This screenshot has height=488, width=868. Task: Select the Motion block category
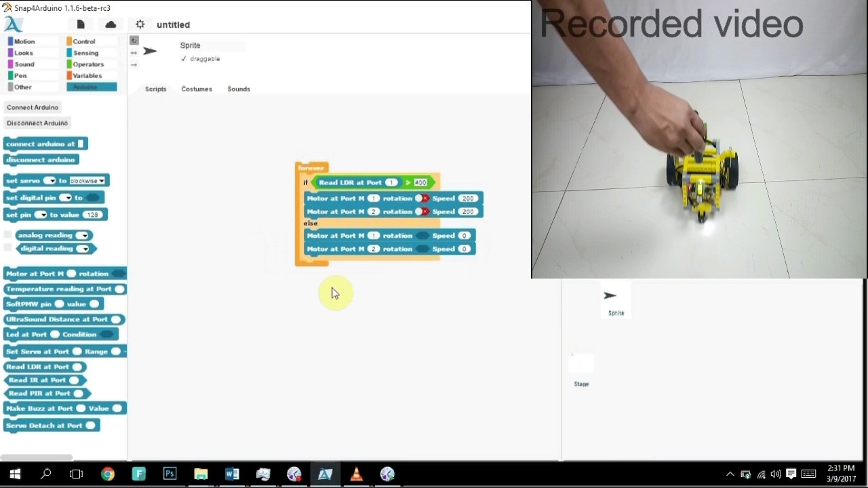[32, 41]
